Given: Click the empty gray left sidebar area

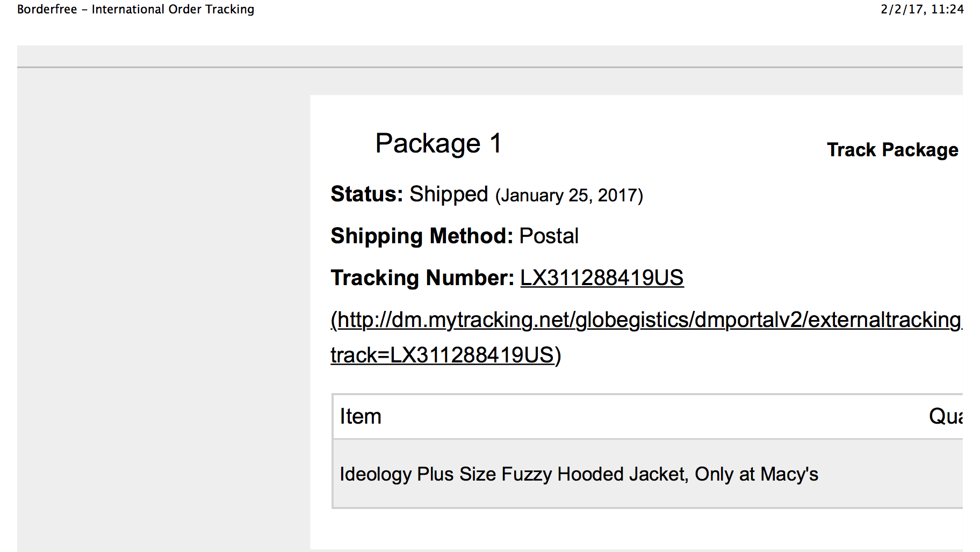Looking at the screenshot, I should 163,309.
